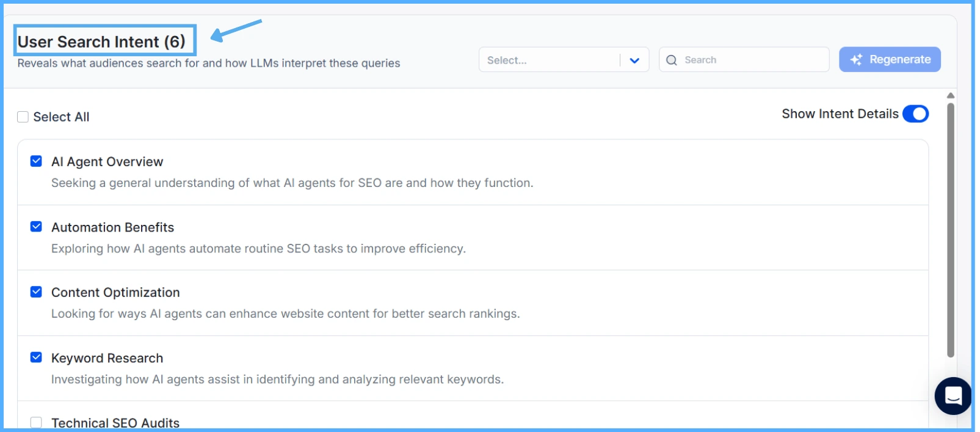This screenshot has width=980, height=432.
Task: Uncheck Automation Benefits intent
Action: [37, 227]
